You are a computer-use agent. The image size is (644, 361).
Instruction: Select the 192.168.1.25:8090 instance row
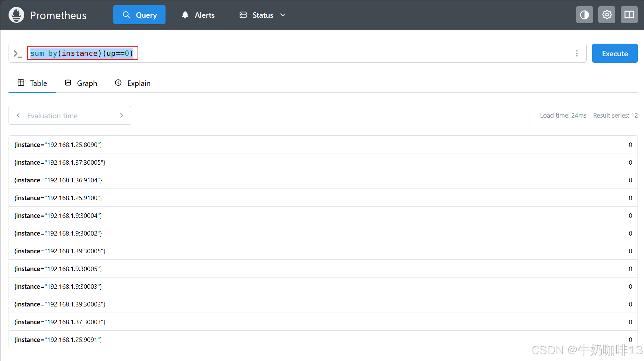[323, 145]
